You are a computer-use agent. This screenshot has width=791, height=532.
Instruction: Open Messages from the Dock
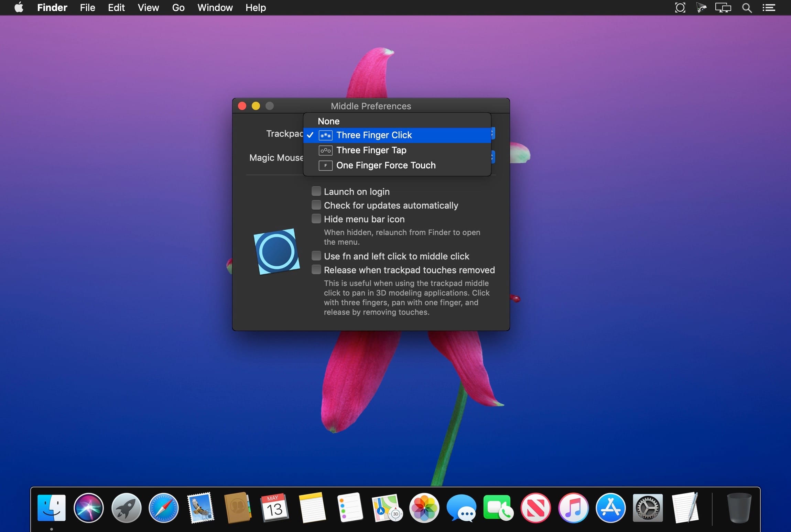(461, 508)
